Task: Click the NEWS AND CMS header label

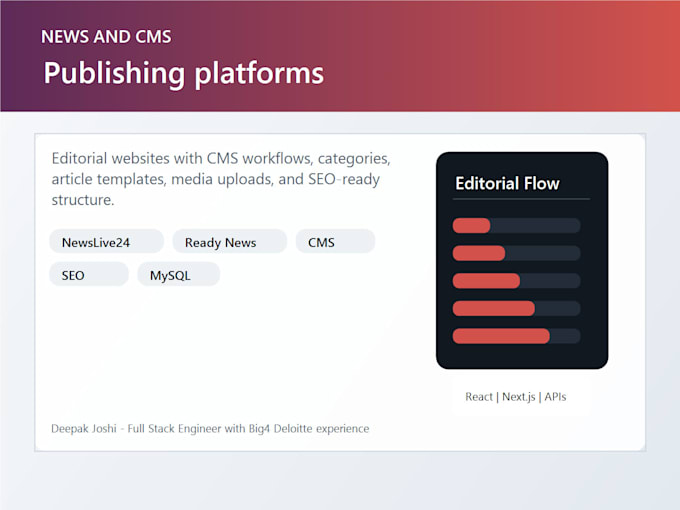Action: click(106, 37)
